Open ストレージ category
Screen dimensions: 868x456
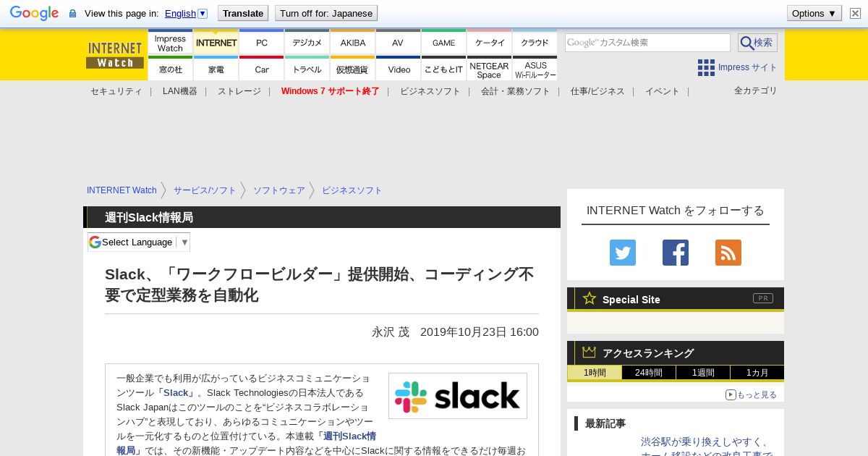point(239,91)
